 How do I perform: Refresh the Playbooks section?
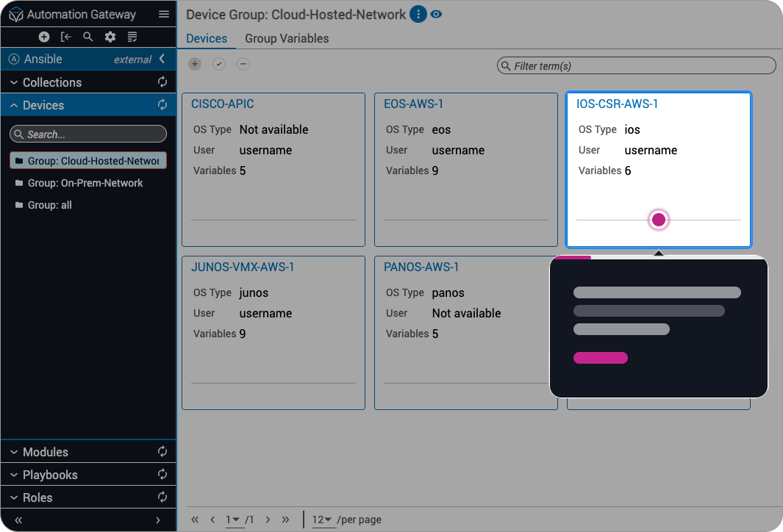click(162, 474)
